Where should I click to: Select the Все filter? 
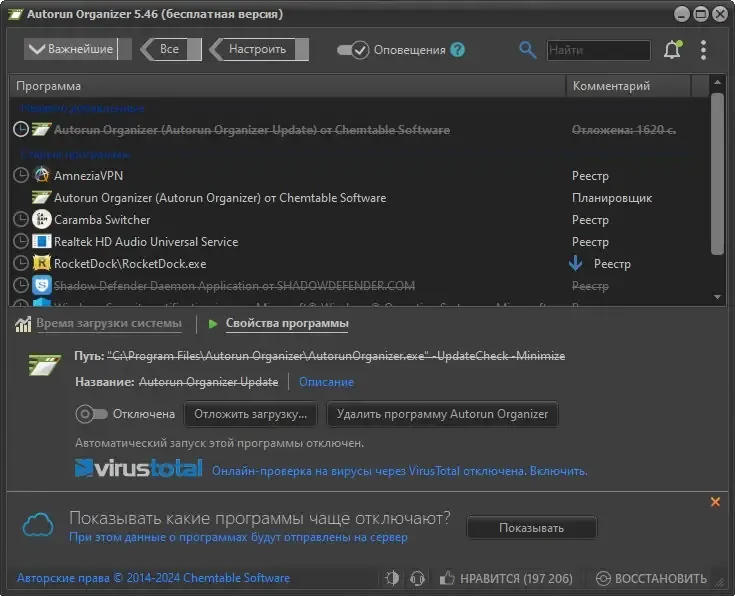point(170,49)
